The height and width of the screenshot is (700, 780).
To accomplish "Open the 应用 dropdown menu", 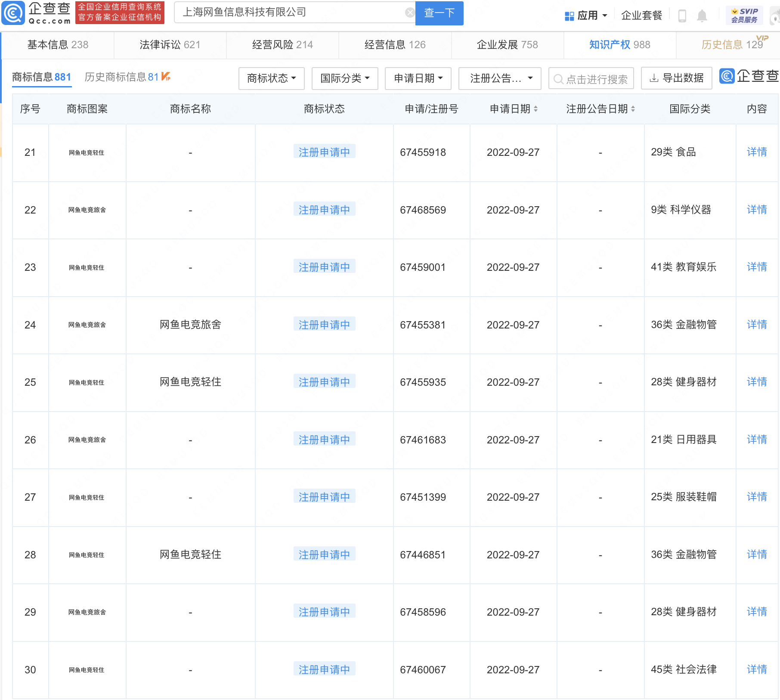I will [592, 16].
